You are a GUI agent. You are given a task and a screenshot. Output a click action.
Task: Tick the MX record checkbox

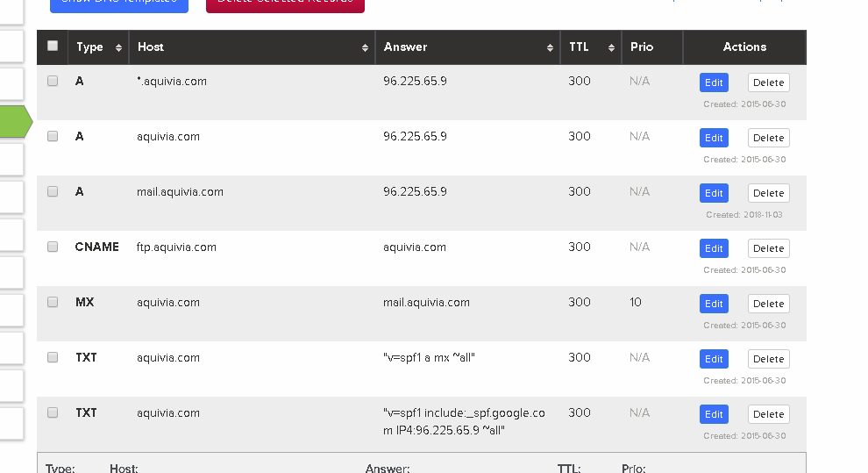pos(53,302)
